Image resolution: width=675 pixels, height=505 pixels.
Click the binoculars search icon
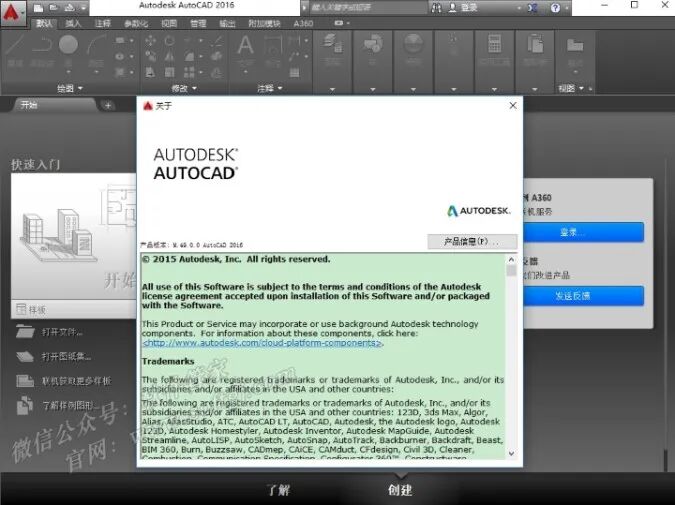[436, 8]
